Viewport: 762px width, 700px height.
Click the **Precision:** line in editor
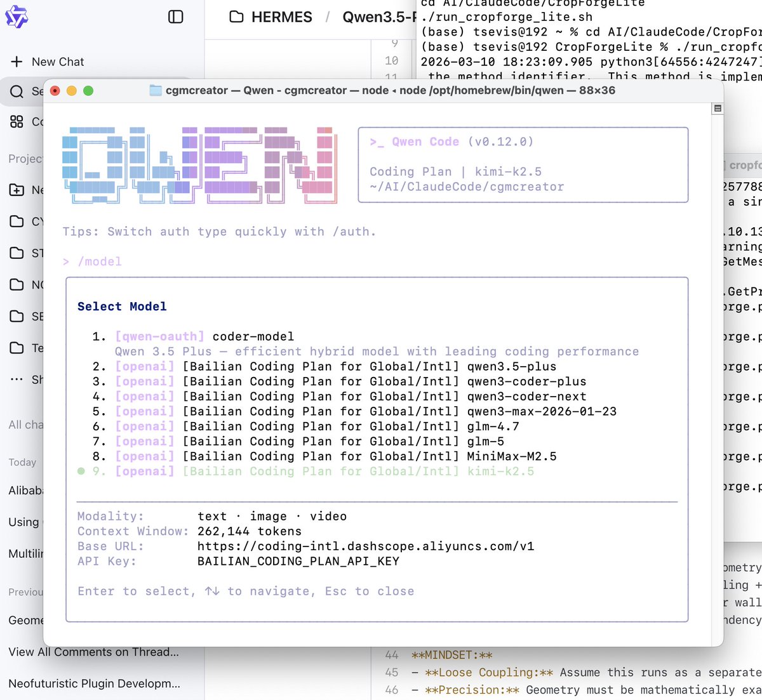click(x=586, y=690)
